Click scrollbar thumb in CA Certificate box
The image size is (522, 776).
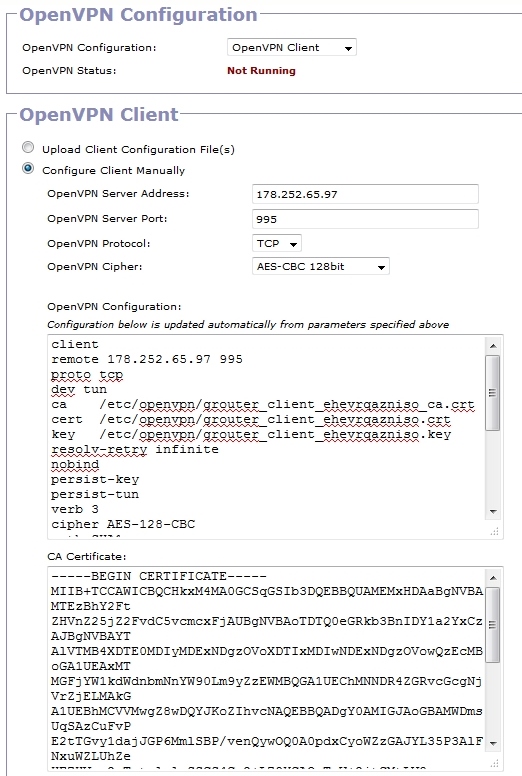pos(493,625)
